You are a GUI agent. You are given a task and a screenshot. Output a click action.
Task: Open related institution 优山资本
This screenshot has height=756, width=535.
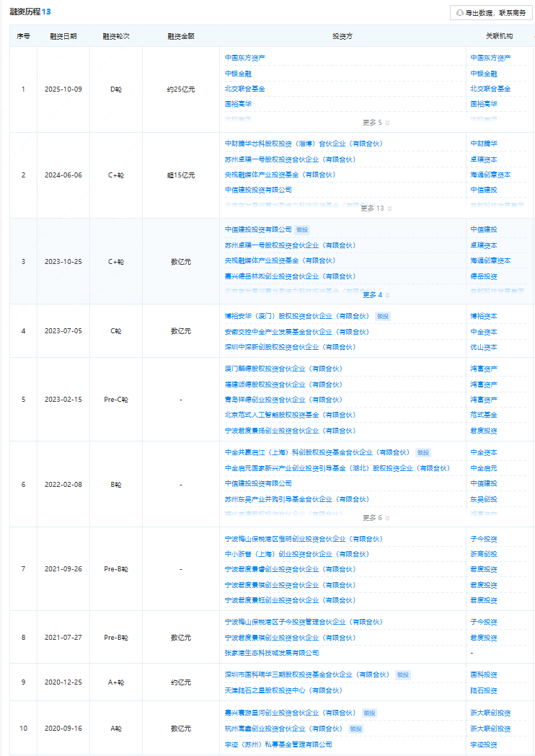point(484,347)
